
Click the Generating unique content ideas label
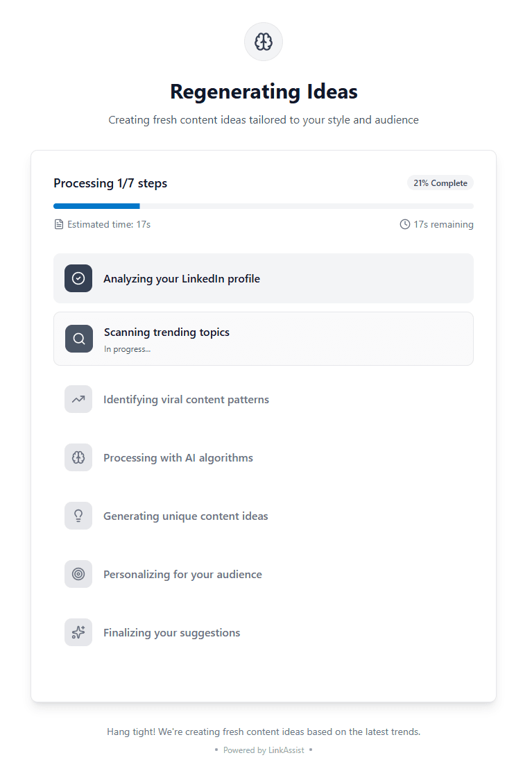click(185, 516)
